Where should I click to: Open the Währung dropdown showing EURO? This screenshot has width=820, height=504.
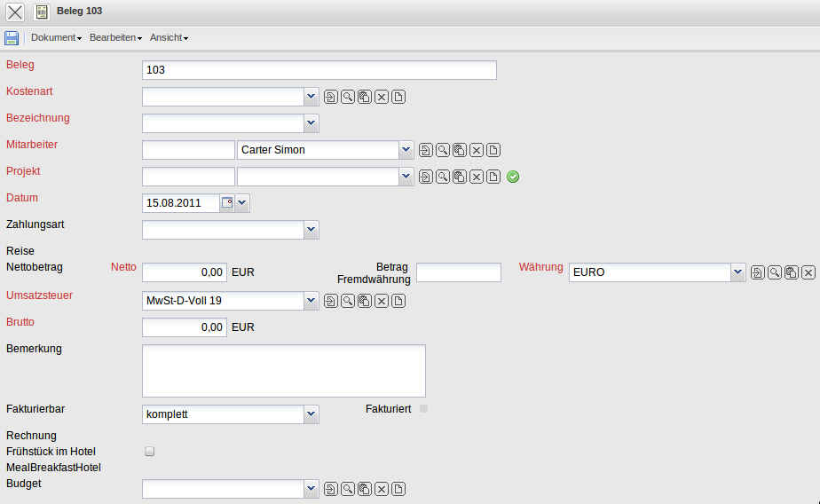737,272
